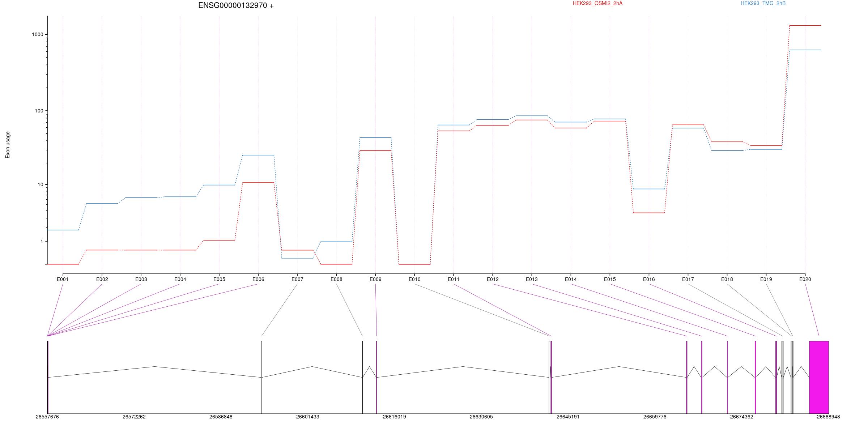The width and height of the screenshot is (868, 434).
Task: Select exon label E016
Action: [x=649, y=279]
